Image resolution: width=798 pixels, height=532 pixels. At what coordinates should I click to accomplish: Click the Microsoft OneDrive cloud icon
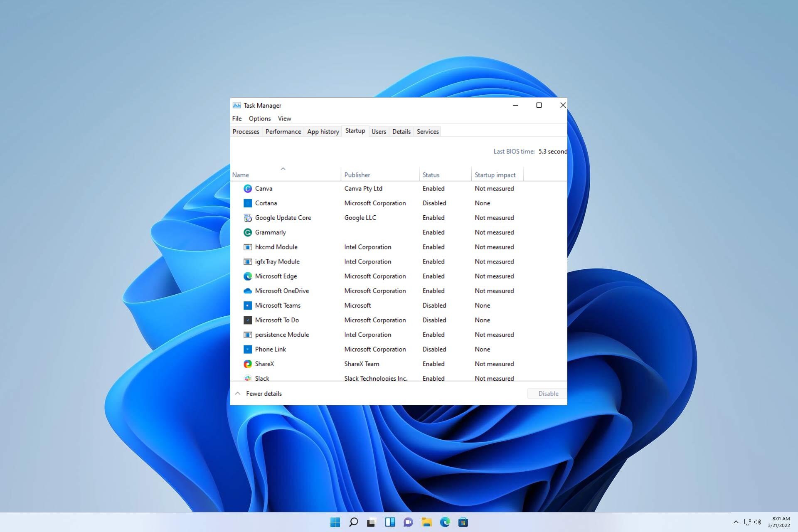(248, 291)
